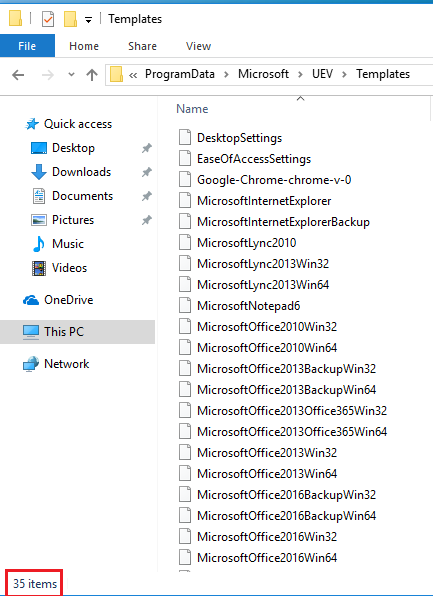Select OneDrive in navigation pane
Image resolution: width=433 pixels, height=596 pixels.
[x=68, y=300]
